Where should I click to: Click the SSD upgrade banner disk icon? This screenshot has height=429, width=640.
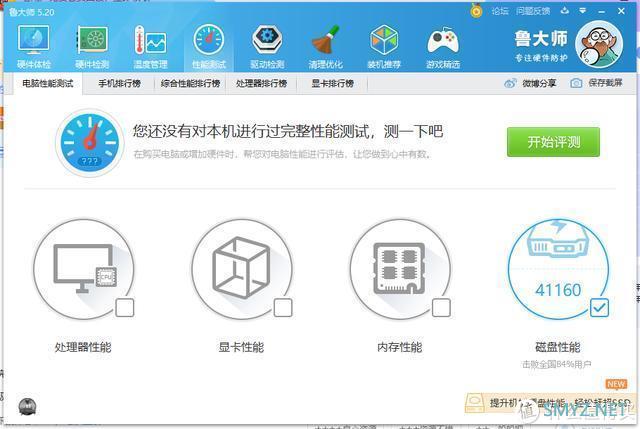[474, 402]
